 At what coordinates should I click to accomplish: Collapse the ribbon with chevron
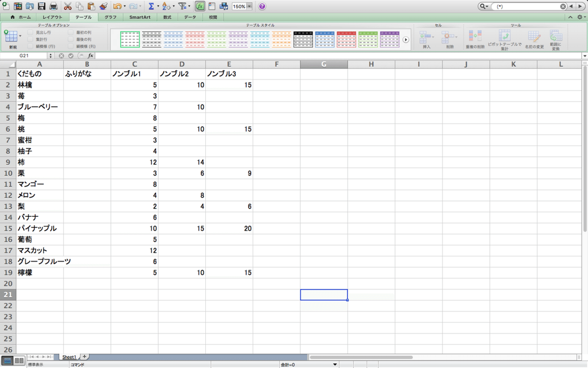571,17
